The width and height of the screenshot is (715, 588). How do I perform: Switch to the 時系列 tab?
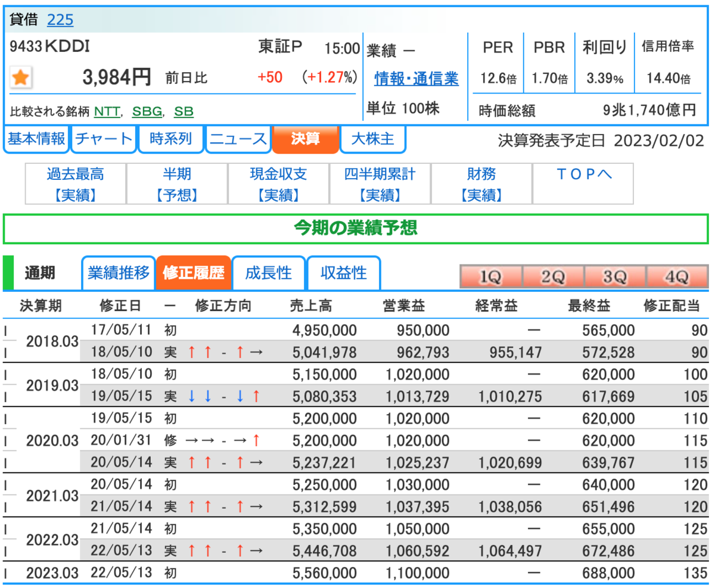tap(170, 139)
